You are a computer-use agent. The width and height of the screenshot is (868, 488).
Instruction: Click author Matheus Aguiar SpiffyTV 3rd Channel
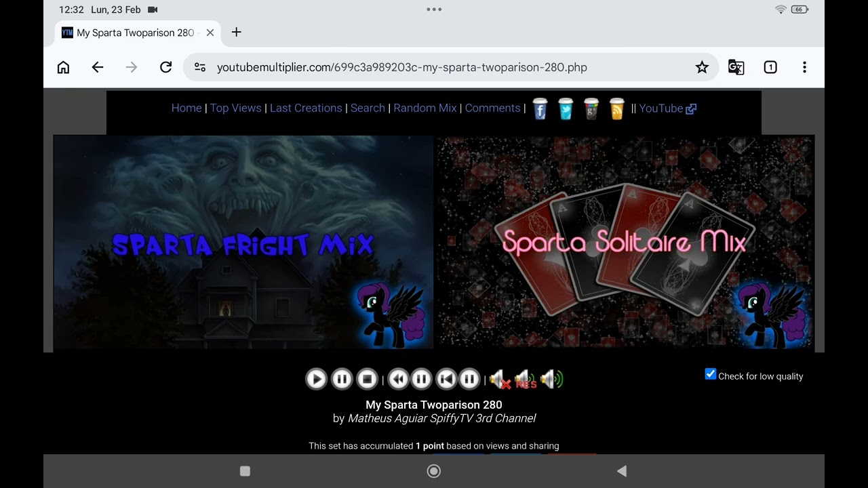click(442, 418)
